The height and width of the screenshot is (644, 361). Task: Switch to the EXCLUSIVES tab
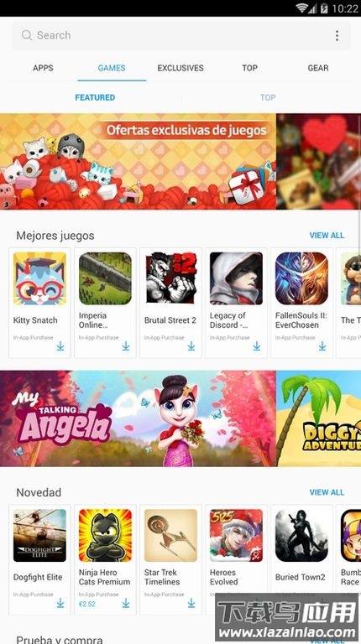(180, 68)
